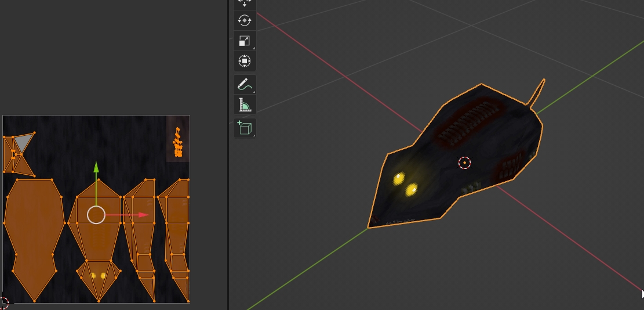
Task: Select the Rotate tool in the toolbar
Action: click(245, 20)
